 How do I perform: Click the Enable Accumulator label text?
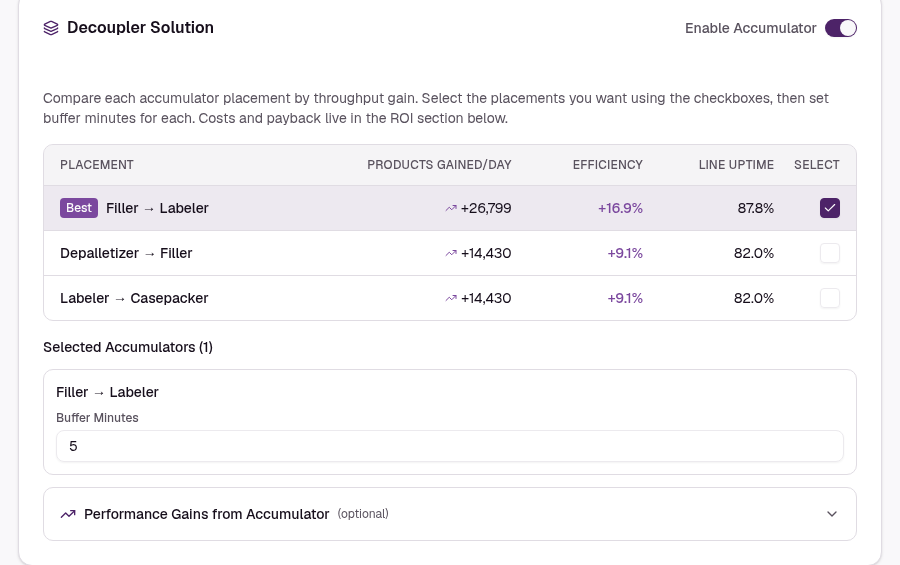750,28
